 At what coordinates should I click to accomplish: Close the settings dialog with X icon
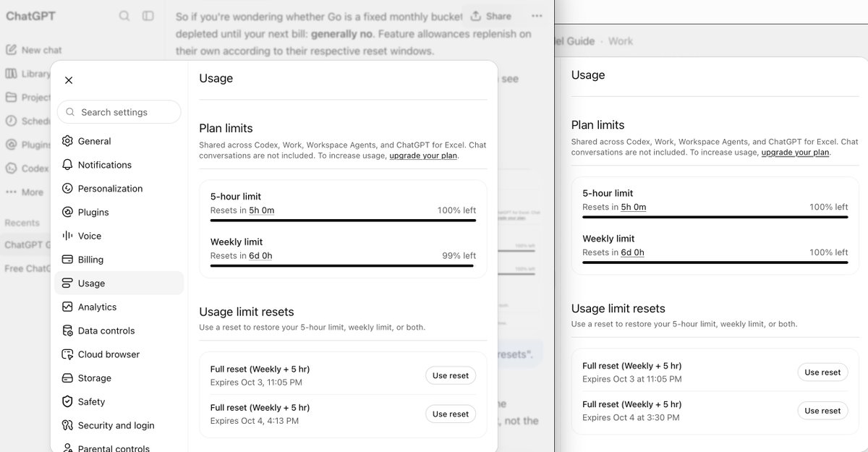[69, 80]
